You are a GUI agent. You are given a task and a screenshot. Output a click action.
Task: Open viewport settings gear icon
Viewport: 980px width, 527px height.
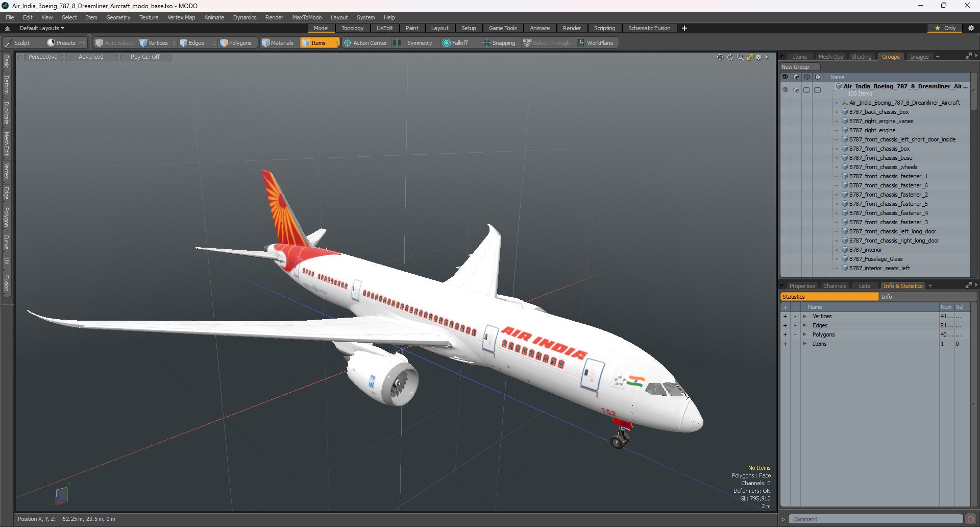click(759, 57)
